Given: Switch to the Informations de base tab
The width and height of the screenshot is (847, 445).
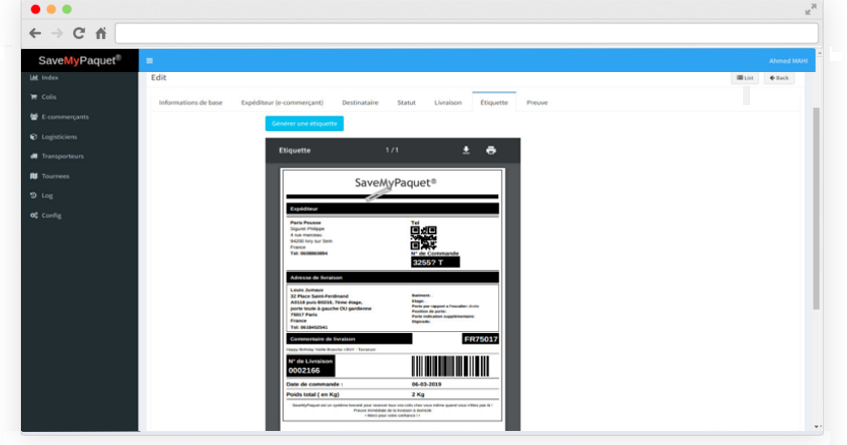Looking at the screenshot, I should (191, 103).
